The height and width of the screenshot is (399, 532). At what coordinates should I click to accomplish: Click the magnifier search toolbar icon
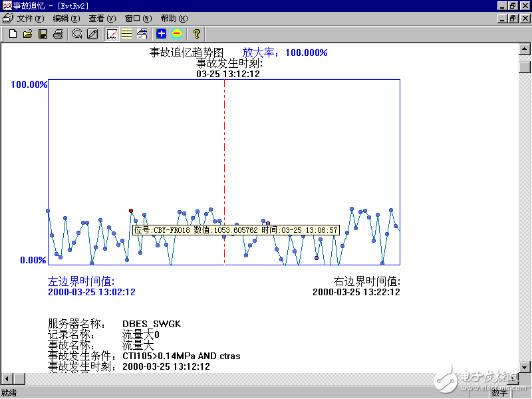click(x=77, y=33)
